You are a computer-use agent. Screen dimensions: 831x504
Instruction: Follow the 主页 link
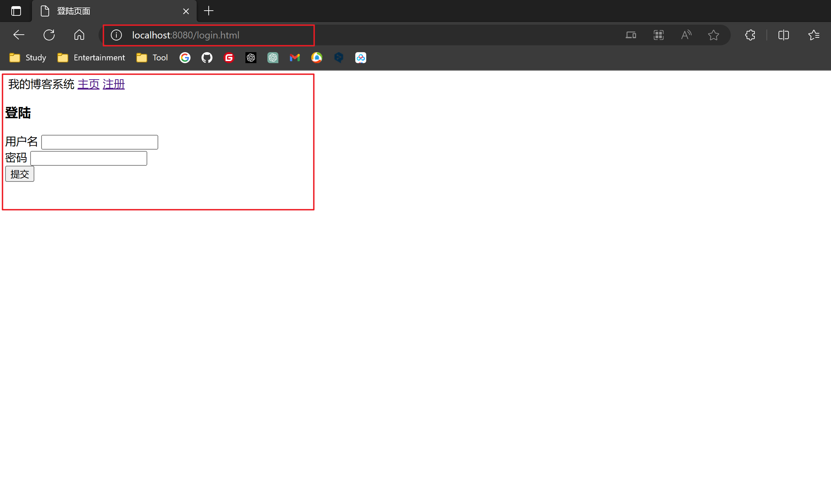click(x=88, y=84)
